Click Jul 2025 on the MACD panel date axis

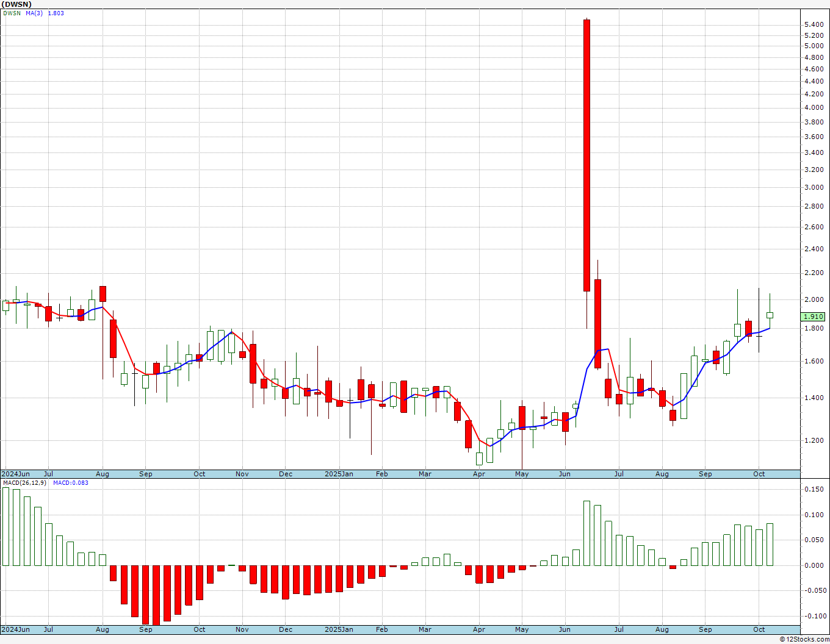(x=619, y=629)
